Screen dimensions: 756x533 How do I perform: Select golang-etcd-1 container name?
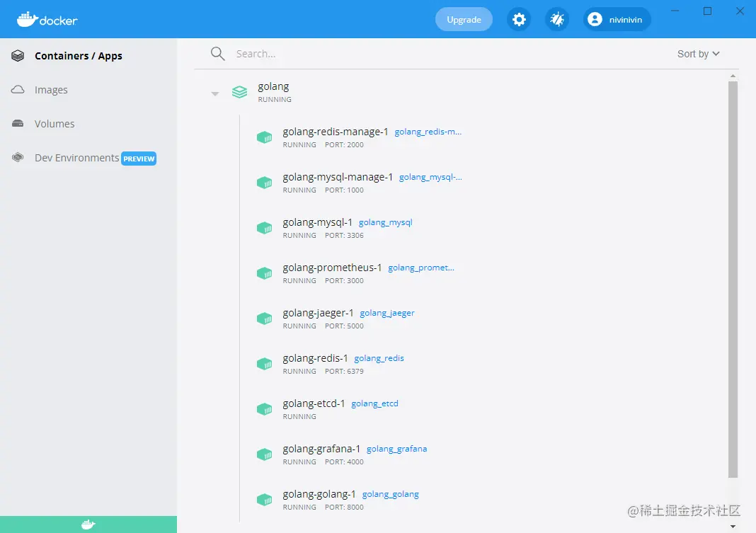click(x=314, y=403)
